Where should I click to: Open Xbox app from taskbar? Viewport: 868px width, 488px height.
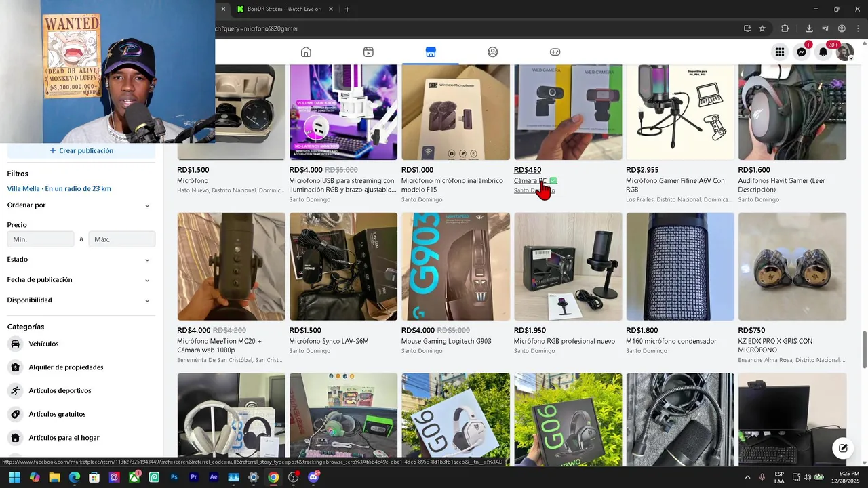(134, 477)
